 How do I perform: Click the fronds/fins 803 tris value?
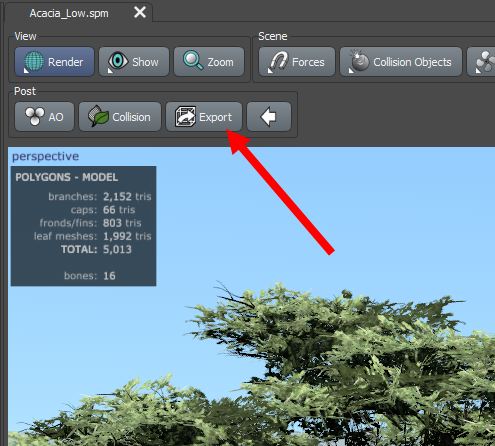point(122,223)
